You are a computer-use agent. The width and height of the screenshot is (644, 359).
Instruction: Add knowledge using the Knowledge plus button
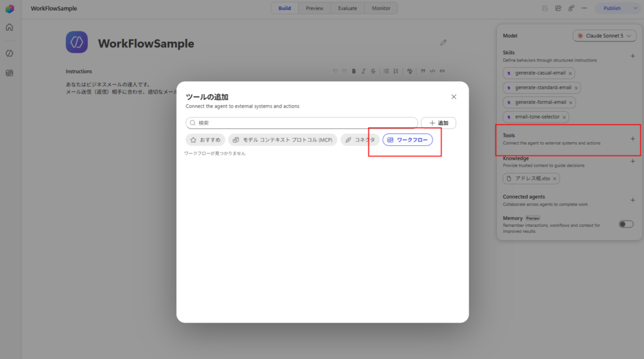633,161
